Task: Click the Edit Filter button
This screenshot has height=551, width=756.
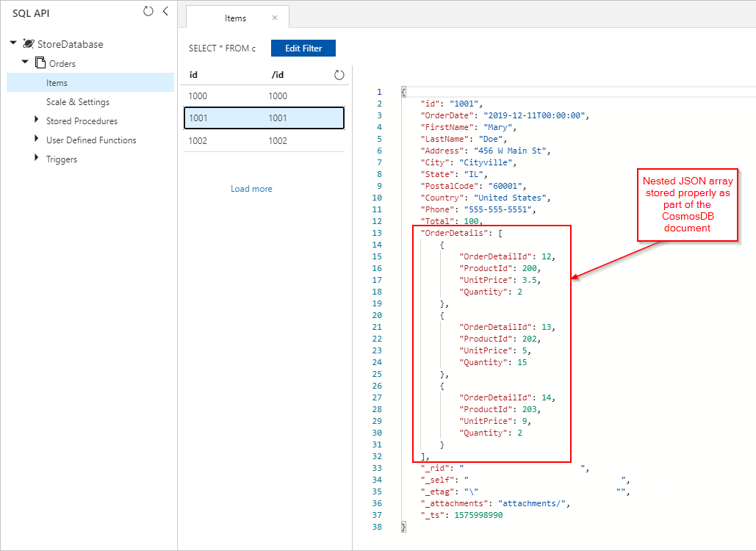Action: (x=303, y=48)
